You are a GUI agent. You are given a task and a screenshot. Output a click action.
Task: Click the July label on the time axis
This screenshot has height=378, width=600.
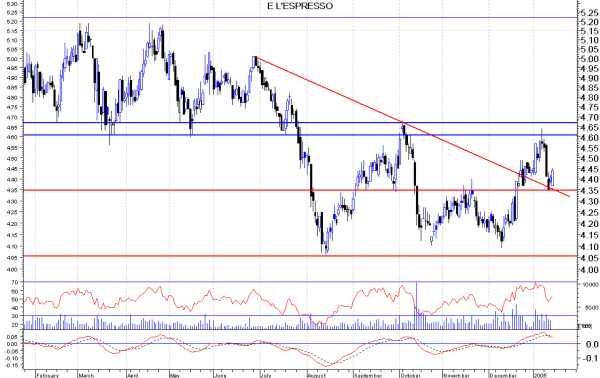[265, 375]
